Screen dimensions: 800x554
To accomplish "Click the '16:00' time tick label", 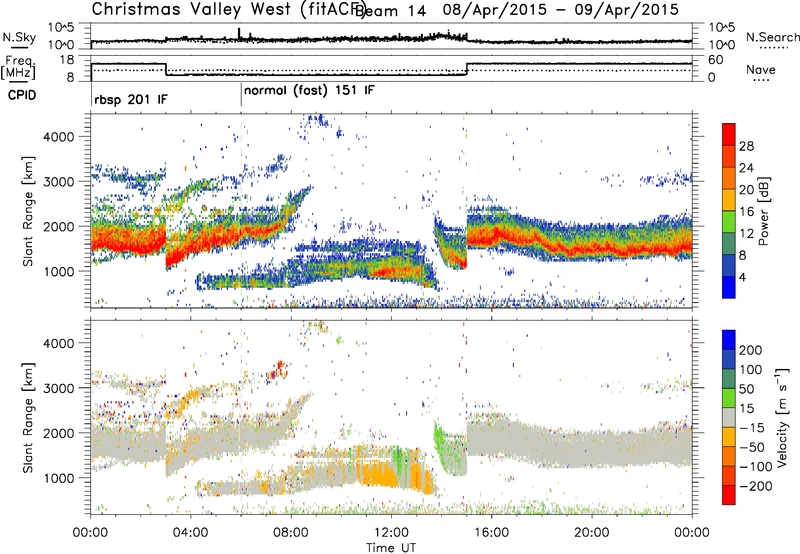I will click(x=491, y=533).
